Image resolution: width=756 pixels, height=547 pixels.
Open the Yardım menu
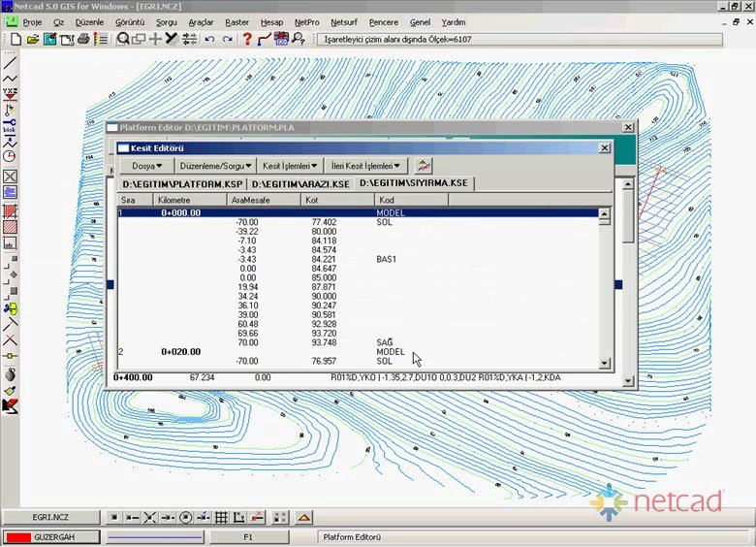click(454, 22)
